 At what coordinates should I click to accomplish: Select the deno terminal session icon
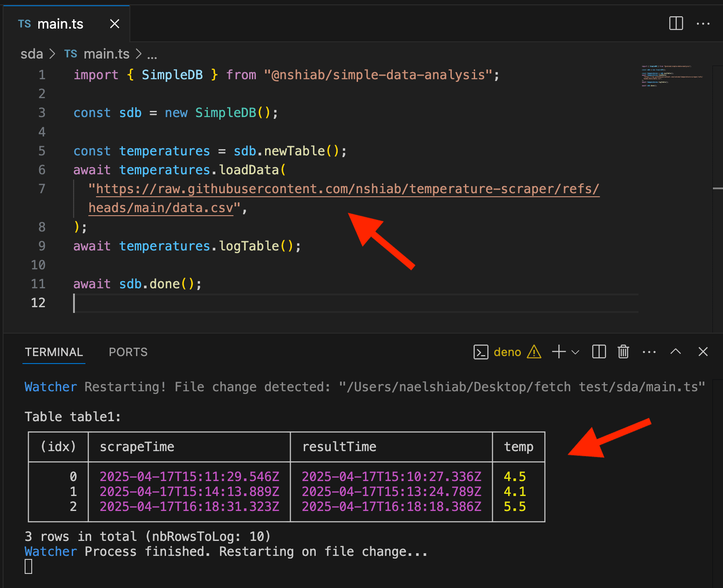coord(481,352)
